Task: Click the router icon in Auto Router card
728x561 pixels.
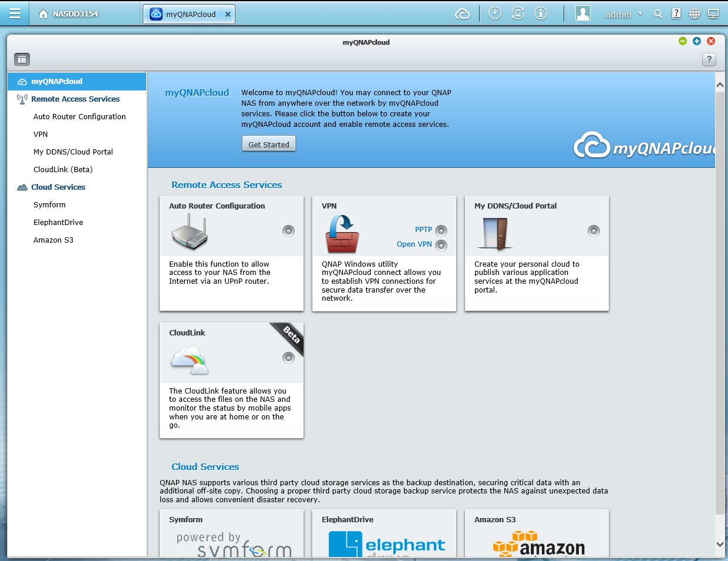Action: tap(189, 232)
